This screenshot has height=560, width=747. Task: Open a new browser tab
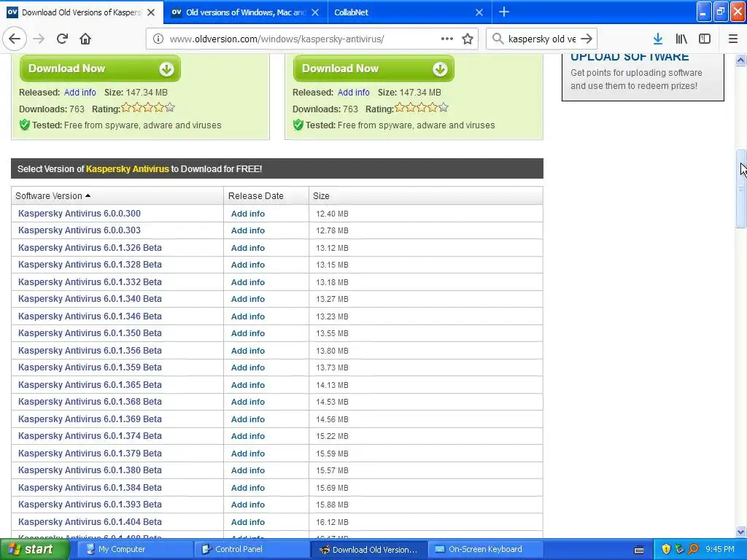(504, 12)
